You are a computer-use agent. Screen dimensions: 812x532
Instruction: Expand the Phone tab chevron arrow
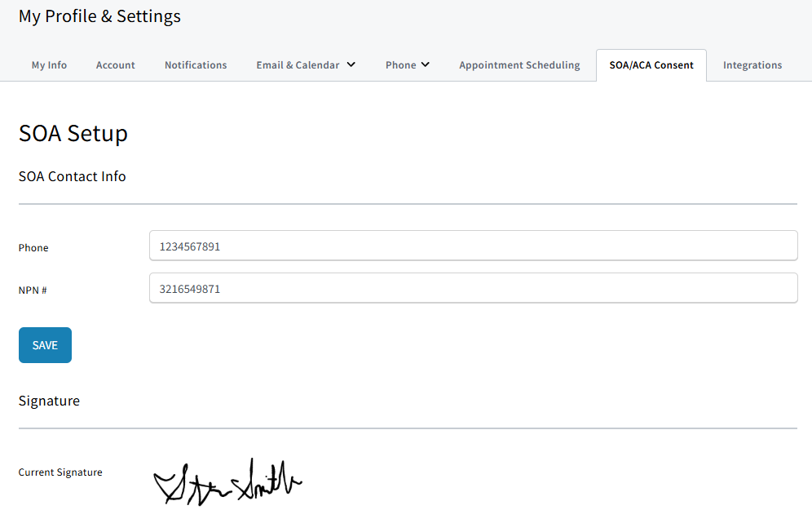(426, 64)
